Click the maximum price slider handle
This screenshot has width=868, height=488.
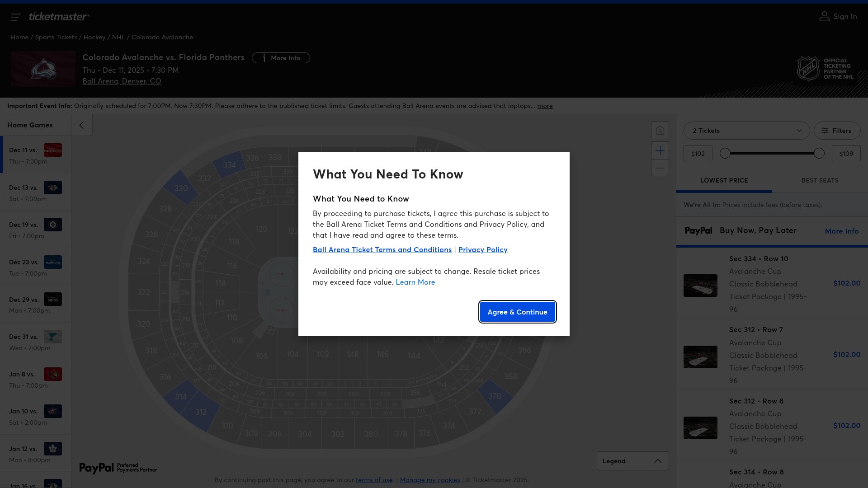point(819,153)
